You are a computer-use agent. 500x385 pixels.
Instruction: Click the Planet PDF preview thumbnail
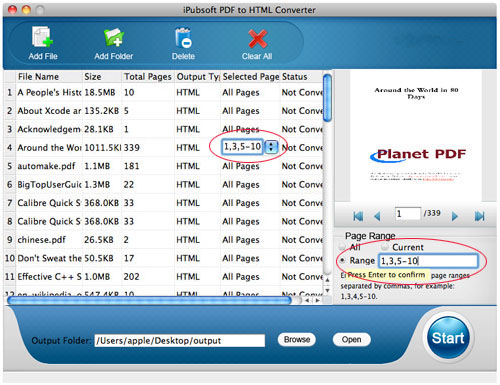(416, 135)
